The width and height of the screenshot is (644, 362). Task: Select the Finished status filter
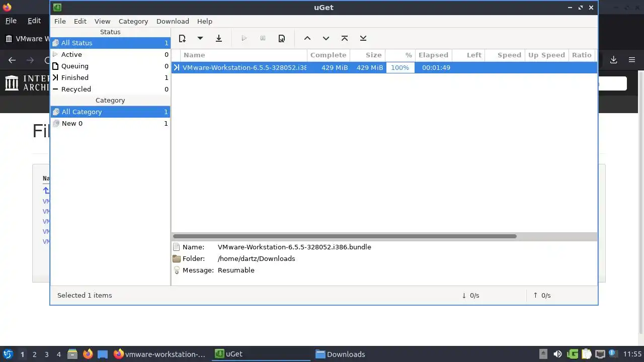point(110,77)
